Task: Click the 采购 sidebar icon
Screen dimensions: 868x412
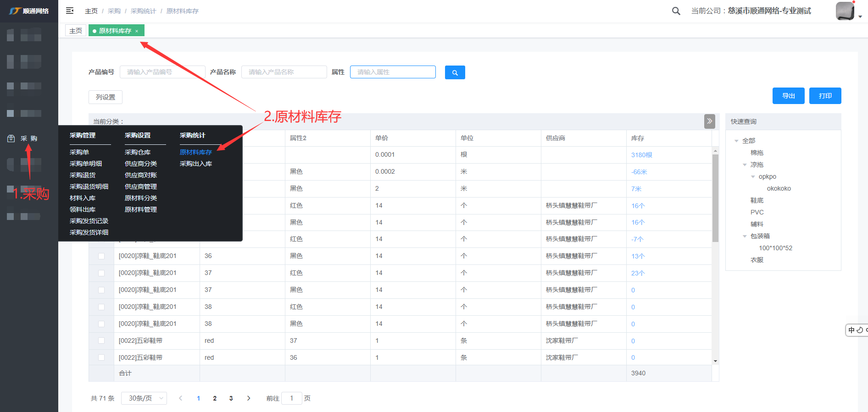Action: 11,138
